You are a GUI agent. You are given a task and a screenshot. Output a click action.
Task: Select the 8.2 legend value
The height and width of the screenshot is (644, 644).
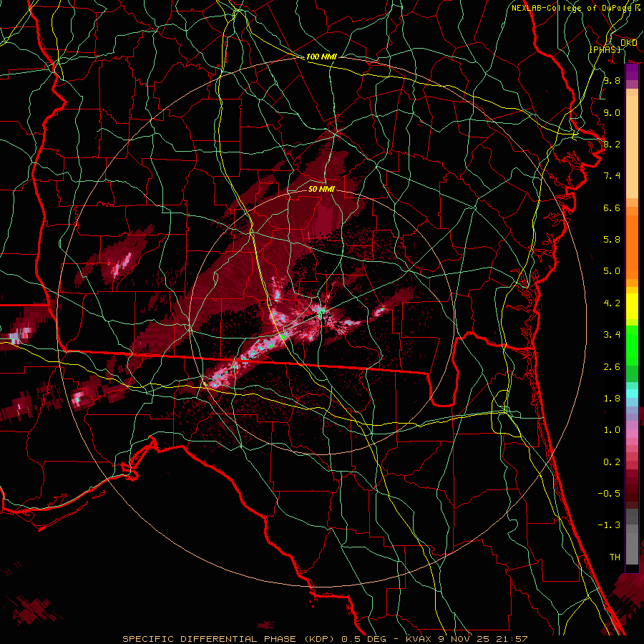coord(612,144)
